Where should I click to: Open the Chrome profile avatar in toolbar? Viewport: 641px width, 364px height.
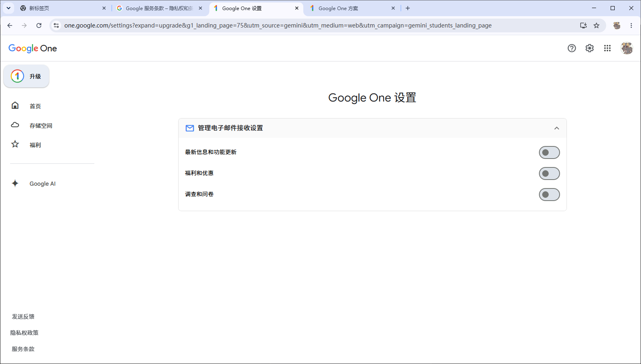[617, 25]
